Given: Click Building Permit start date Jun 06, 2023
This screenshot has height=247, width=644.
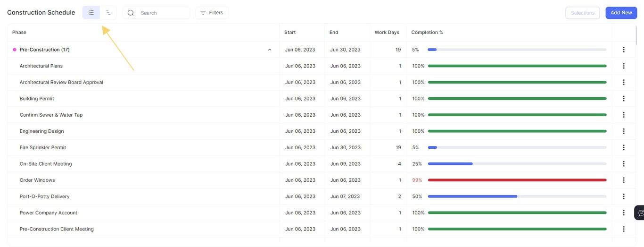Looking at the screenshot, I should click(x=300, y=99).
